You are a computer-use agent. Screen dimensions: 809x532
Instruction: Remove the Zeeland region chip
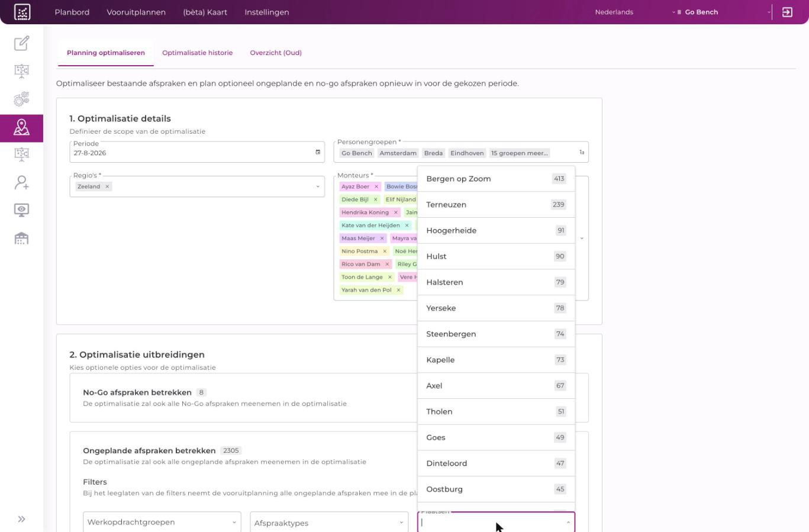tap(107, 186)
